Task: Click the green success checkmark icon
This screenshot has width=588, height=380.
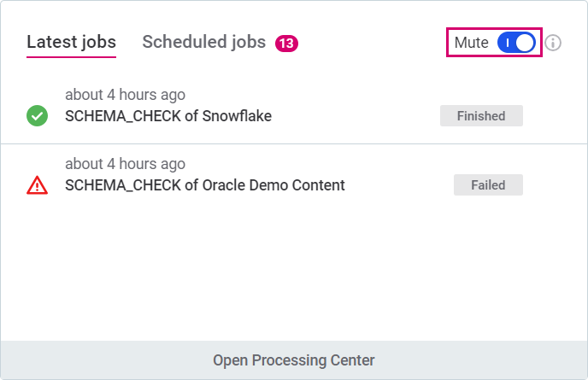Action: [37, 115]
